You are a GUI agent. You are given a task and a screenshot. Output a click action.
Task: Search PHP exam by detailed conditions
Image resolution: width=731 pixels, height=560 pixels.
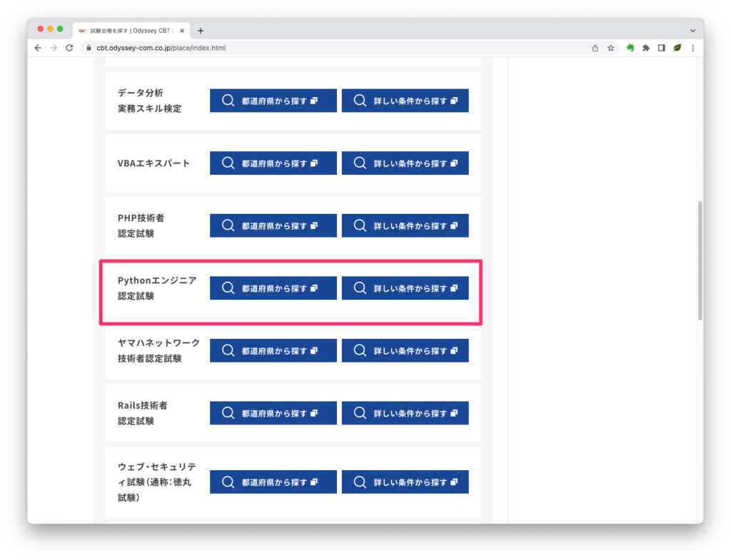pos(405,225)
